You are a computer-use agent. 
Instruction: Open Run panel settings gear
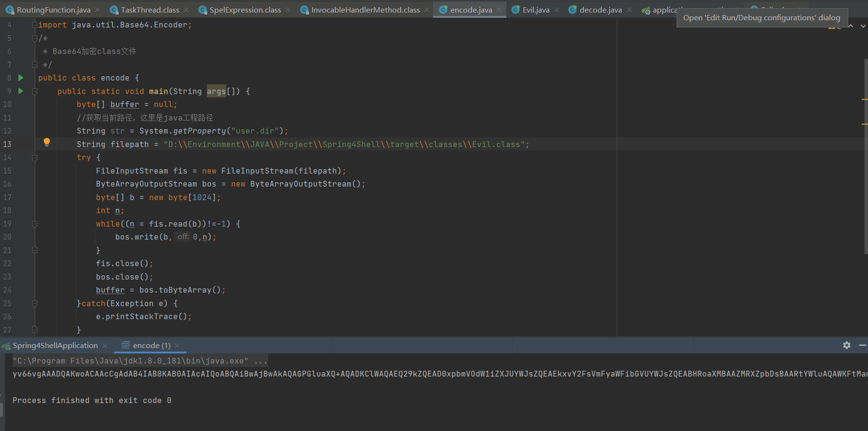coord(847,345)
